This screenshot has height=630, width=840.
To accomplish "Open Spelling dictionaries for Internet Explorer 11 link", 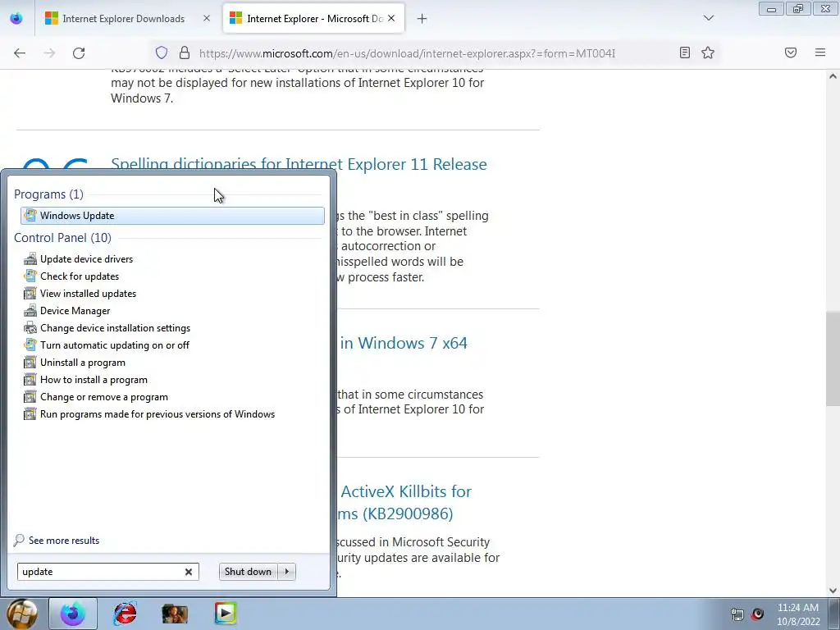I will point(299,164).
